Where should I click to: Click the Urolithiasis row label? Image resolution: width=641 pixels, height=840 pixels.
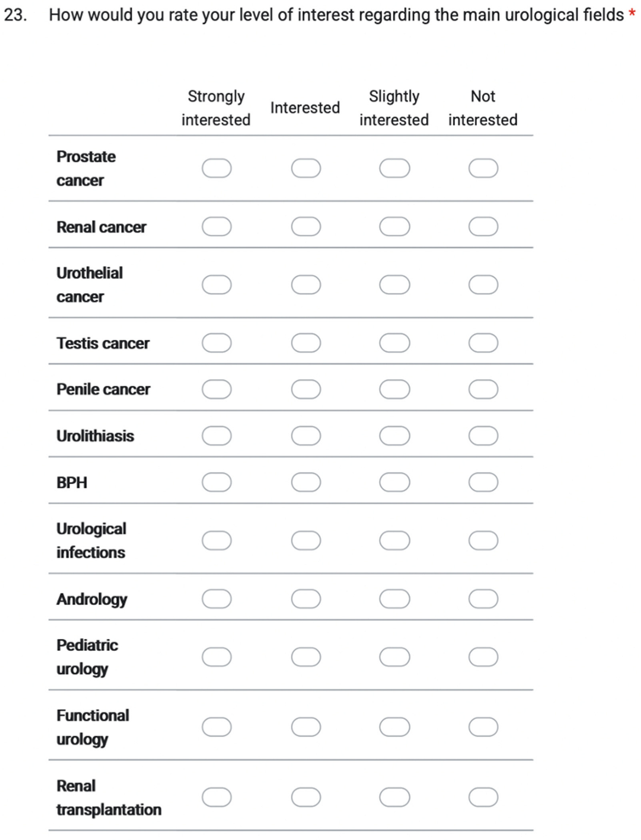95,436
